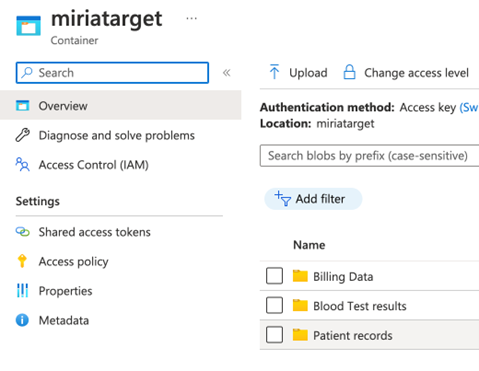Image resolution: width=479 pixels, height=371 pixels.
Task: Open the ellipsis more options menu
Action: point(191,18)
